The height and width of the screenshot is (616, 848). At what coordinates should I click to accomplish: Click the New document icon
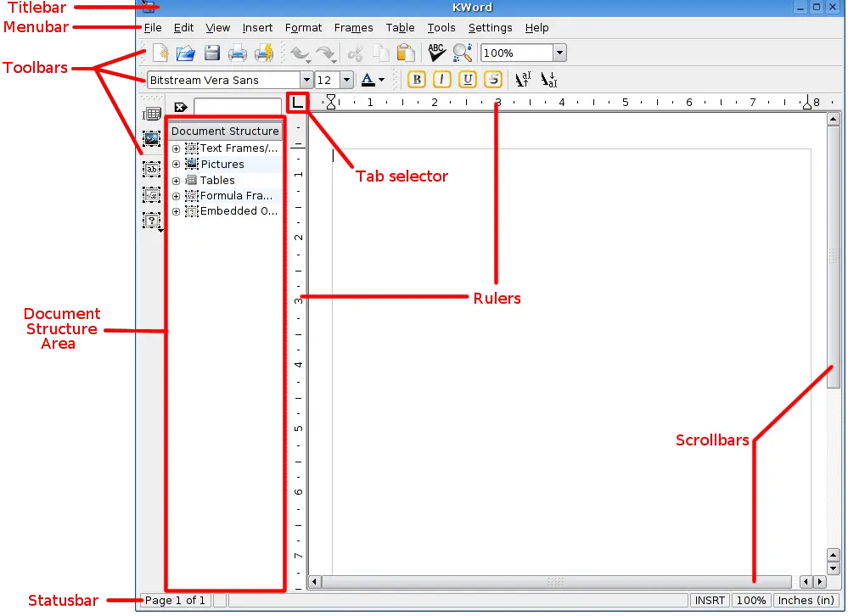pos(160,53)
